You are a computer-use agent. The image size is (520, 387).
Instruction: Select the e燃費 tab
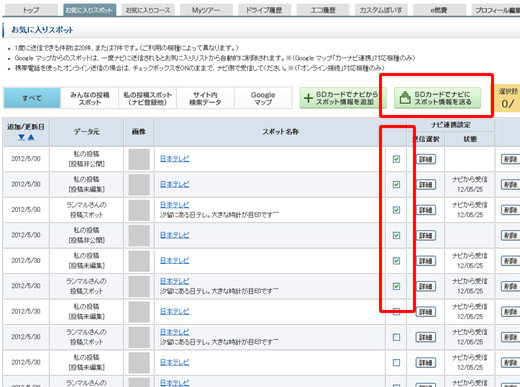[x=439, y=10]
